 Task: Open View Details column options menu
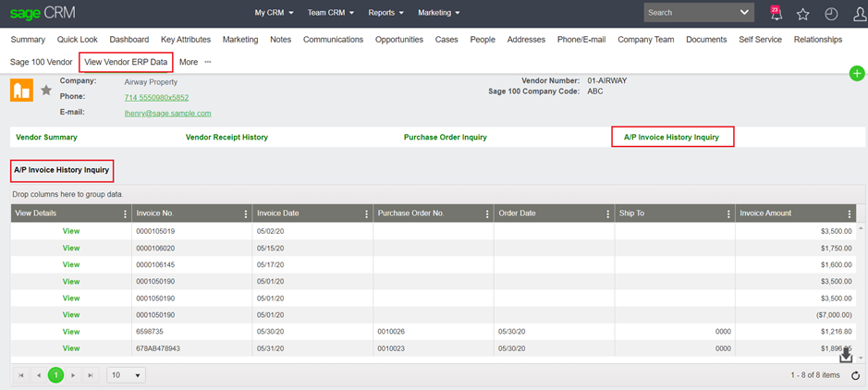click(x=126, y=214)
